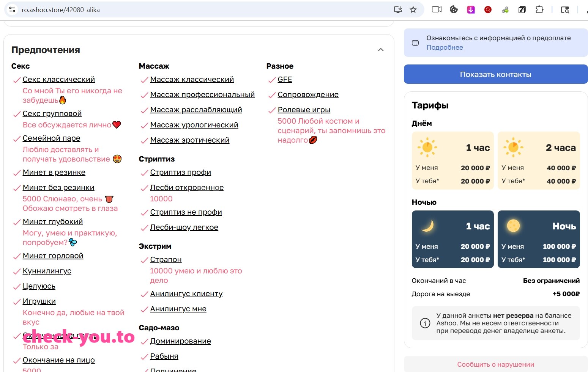The width and height of the screenshot is (588, 372).
Task: Click the Показать контакты button
Action: (x=496, y=74)
